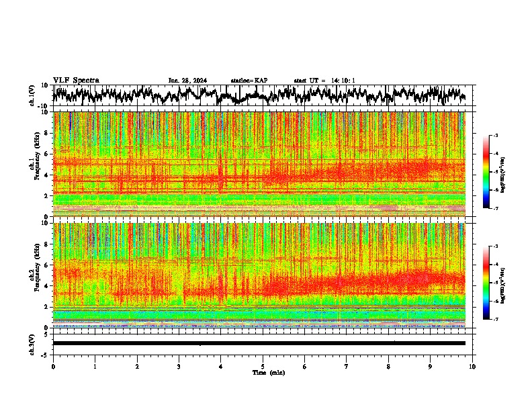Click the ch.2 color bar log(PSD) label

503,285
